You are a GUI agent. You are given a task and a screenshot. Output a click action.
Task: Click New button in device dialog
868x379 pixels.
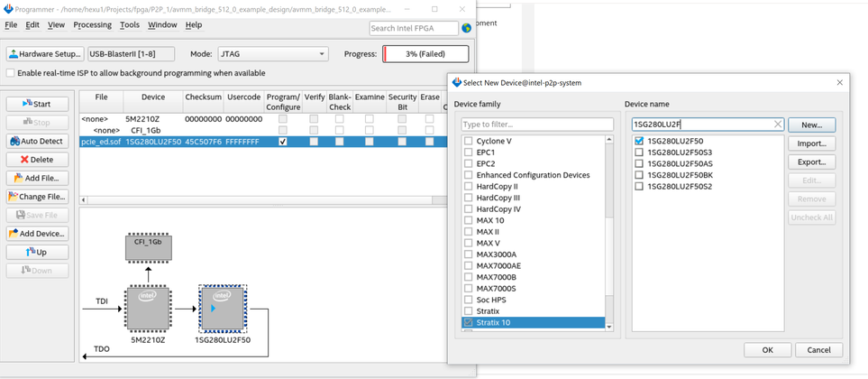(811, 125)
